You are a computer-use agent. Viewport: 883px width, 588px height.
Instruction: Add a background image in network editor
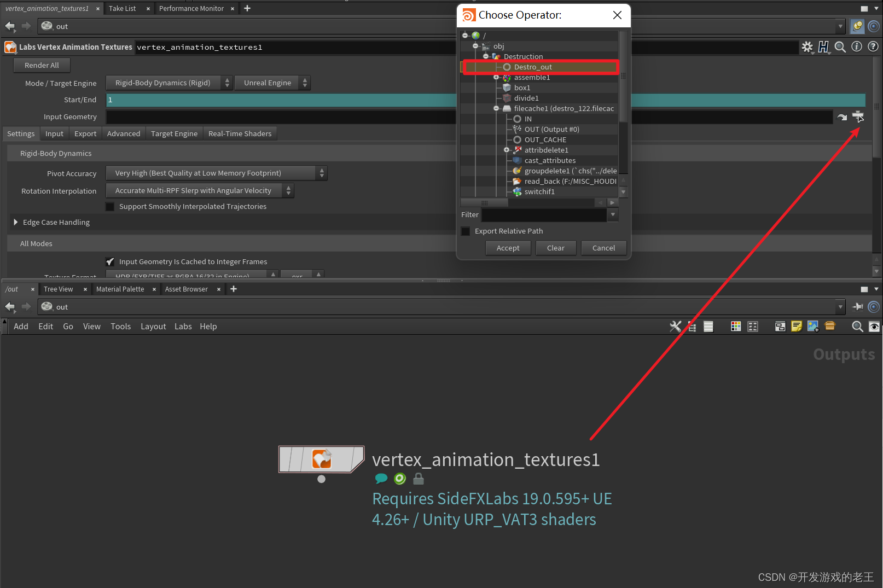tap(814, 327)
